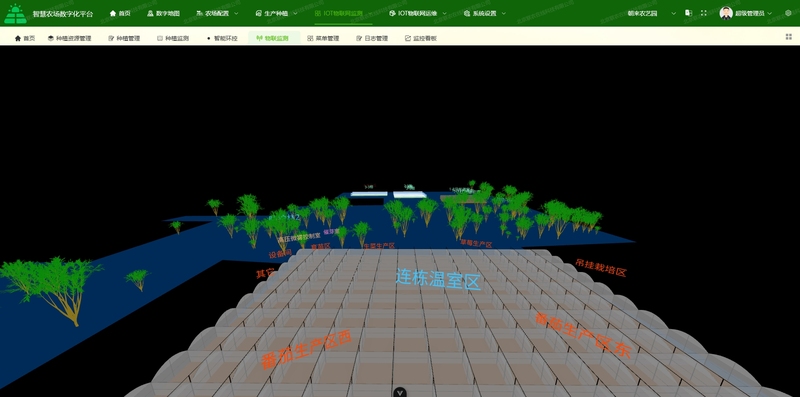This screenshot has width=800, height=397.
Task: Click the language translation icon
Action: tap(688, 13)
